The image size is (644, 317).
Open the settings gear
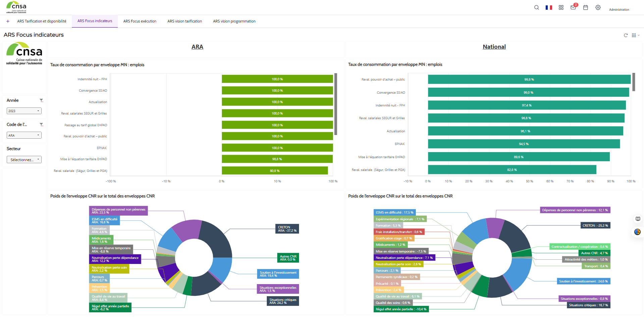coord(598,7)
